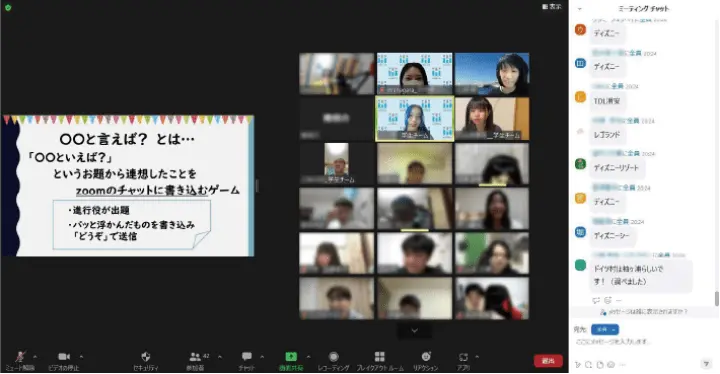Click the chat panel scrollbar thumb
Image resolution: width=720 pixels, height=374 pixels.
(716, 299)
